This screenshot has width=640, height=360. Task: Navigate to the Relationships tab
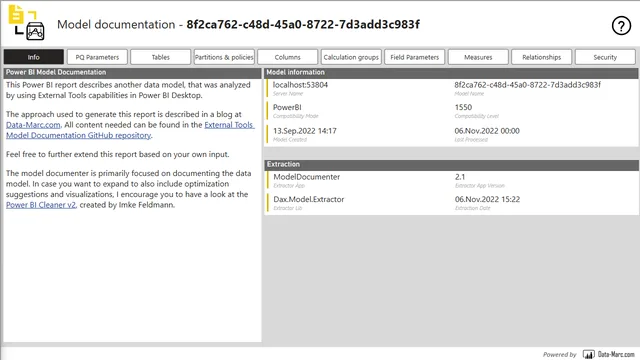tap(542, 57)
